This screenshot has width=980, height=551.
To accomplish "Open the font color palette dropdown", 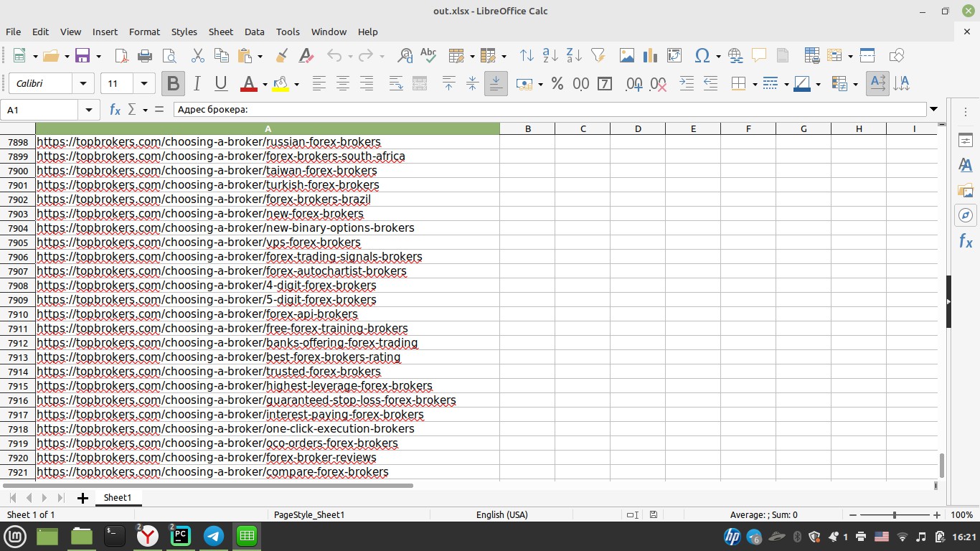I will pyautogui.click(x=265, y=84).
